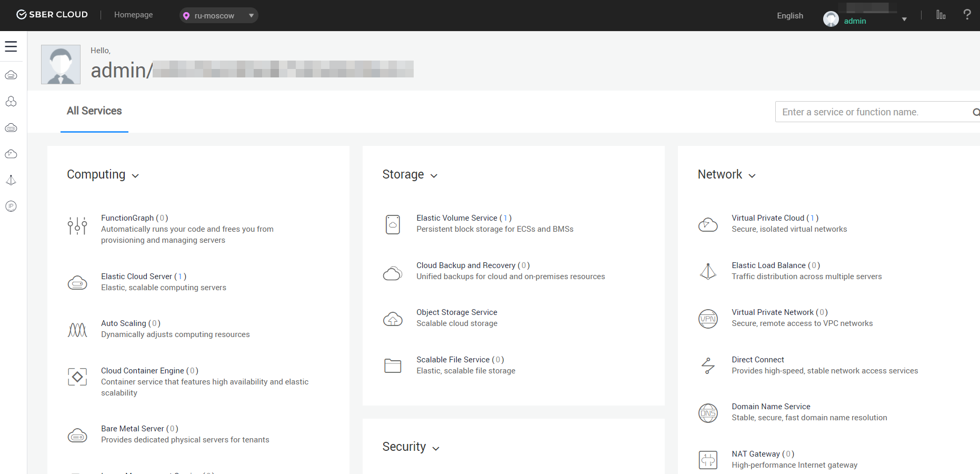The height and width of the screenshot is (474, 980).
Task: Switch language via the English button
Action: click(789, 16)
